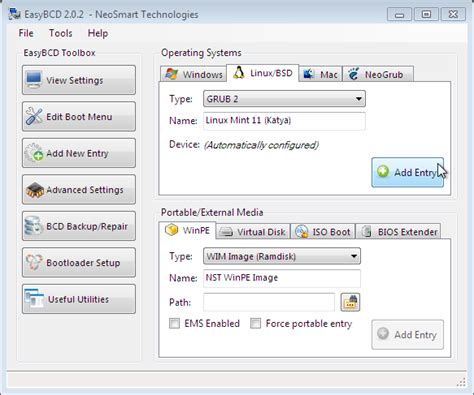Screen dimensions: 474x395
Task: Switch to the NeoGrub tab
Action: pyautogui.click(x=378, y=74)
